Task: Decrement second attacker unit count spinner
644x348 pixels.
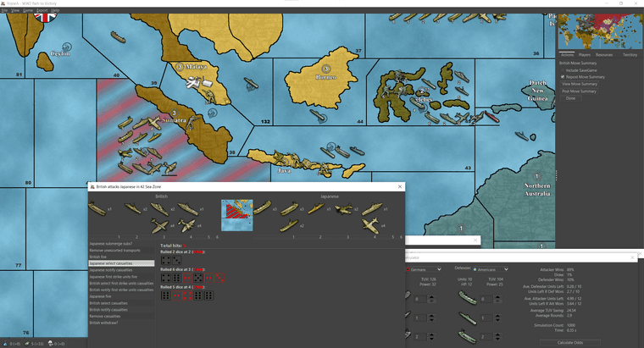Action: (431, 320)
